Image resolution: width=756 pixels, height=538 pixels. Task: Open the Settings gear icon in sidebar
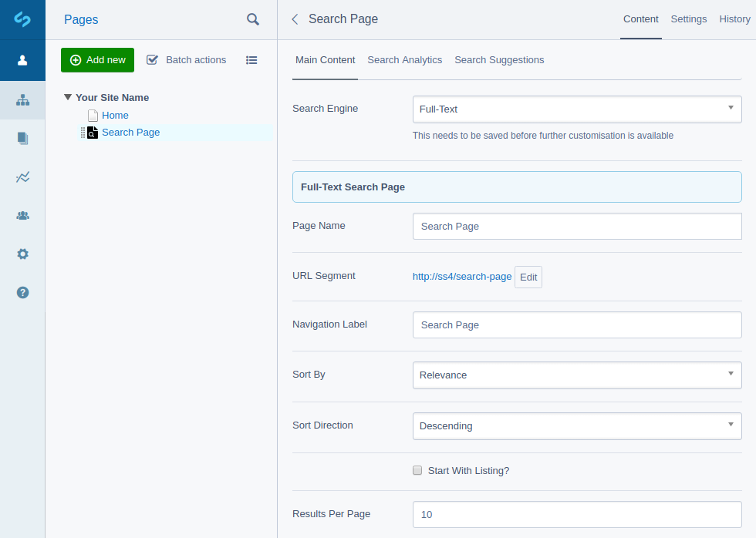(x=22, y=254)
